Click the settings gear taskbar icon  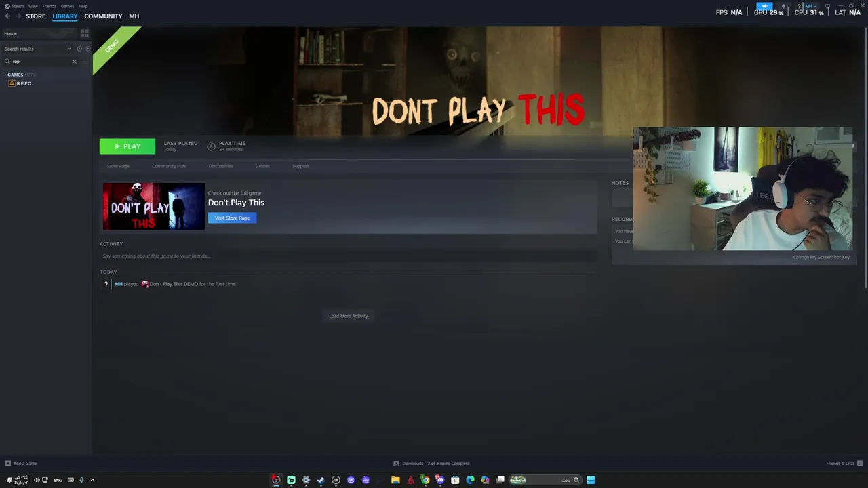coord(306,480)
